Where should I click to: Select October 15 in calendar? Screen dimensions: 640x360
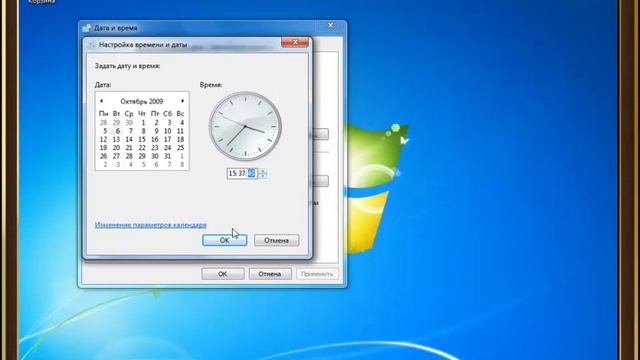click(142, 140)
